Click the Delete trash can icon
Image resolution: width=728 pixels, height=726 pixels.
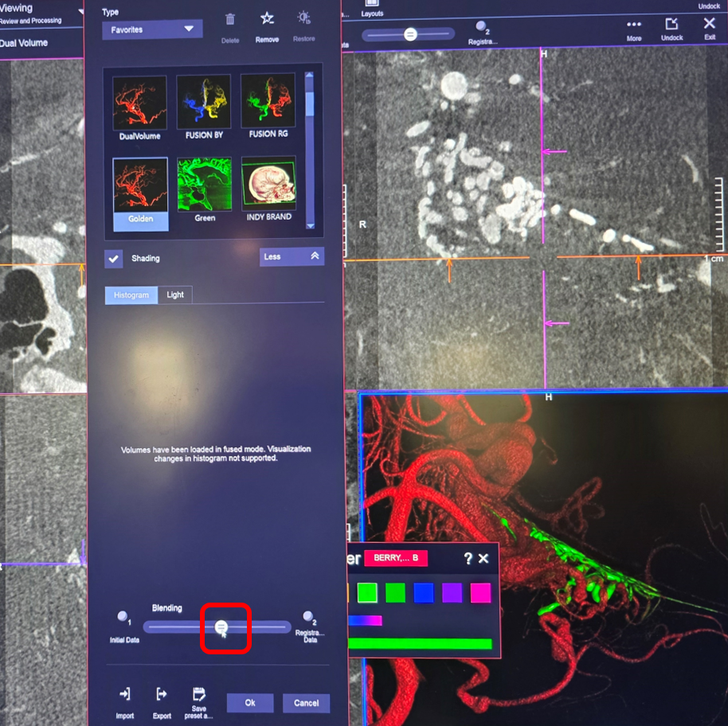[230, 20]
